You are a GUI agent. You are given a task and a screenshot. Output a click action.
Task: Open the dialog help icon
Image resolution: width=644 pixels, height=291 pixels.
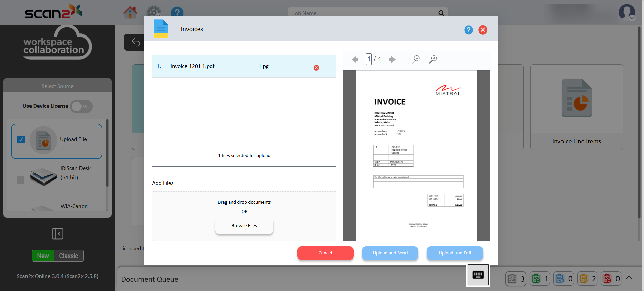click(x=468, y=30)
